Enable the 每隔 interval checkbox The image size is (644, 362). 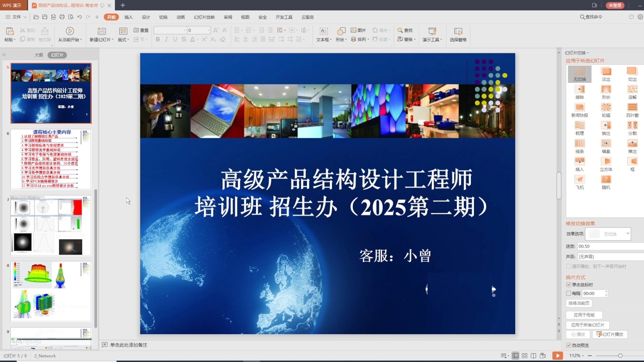569,293
